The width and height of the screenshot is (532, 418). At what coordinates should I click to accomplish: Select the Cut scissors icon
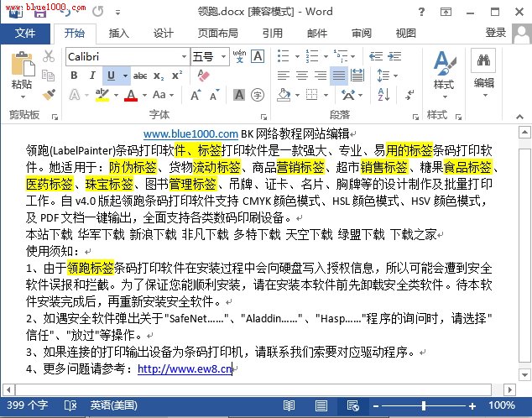[49, 56]
